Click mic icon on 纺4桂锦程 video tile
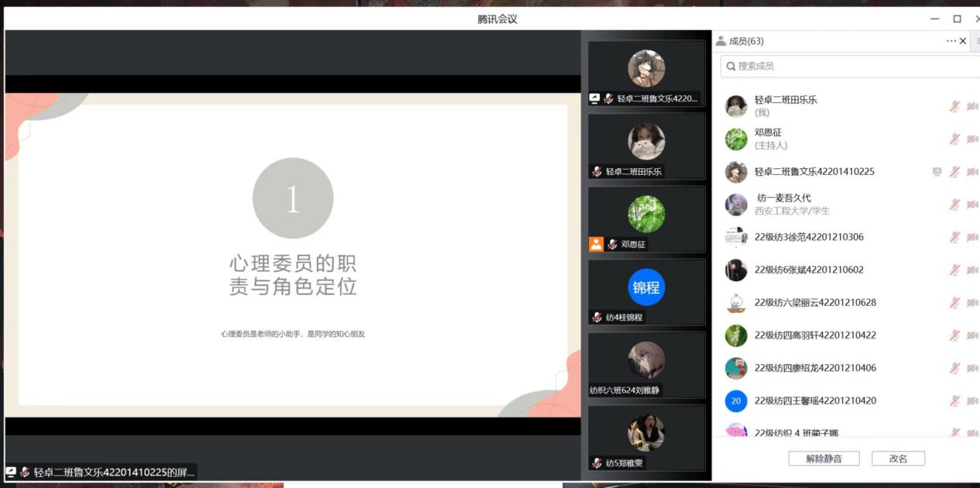 point(597,317)
